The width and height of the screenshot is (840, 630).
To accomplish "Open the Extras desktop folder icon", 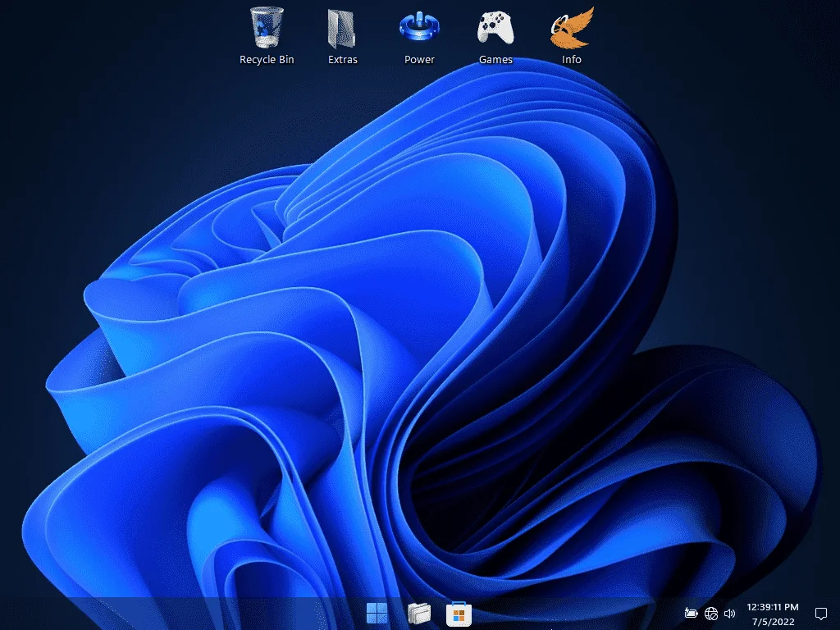I will coord(342,29).
